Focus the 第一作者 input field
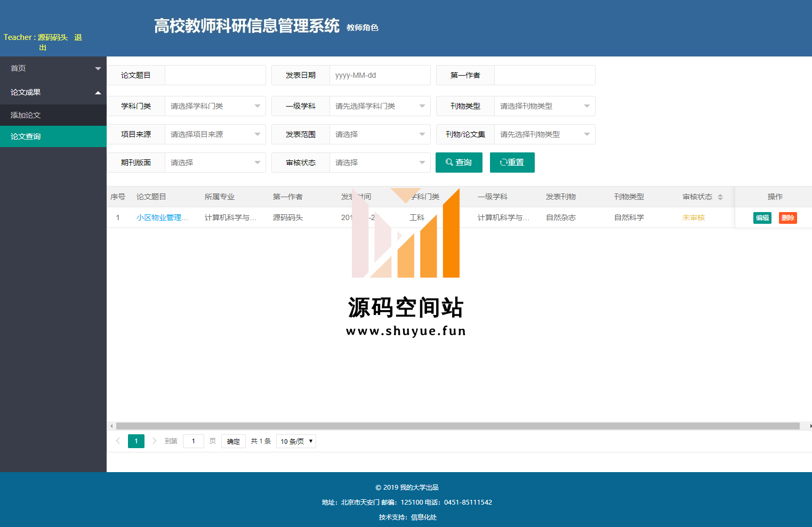The height and width of the screenshot is (527, 812). [x=544, y=75]
